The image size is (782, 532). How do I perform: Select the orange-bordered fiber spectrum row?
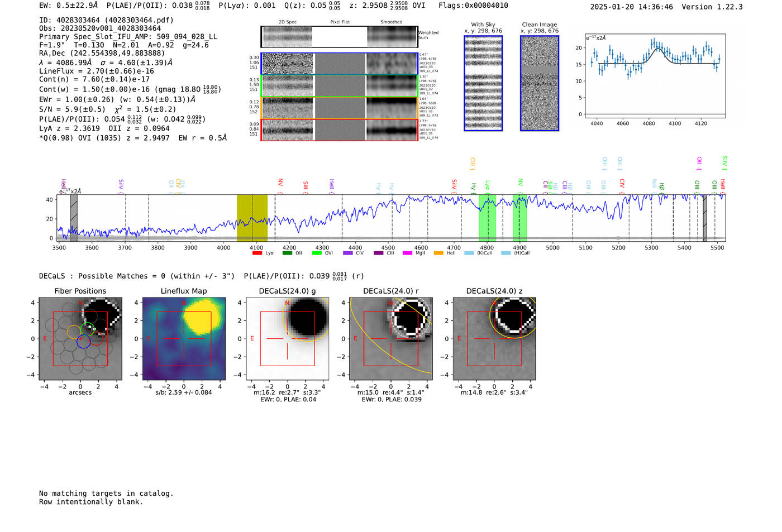pos(339,108)
